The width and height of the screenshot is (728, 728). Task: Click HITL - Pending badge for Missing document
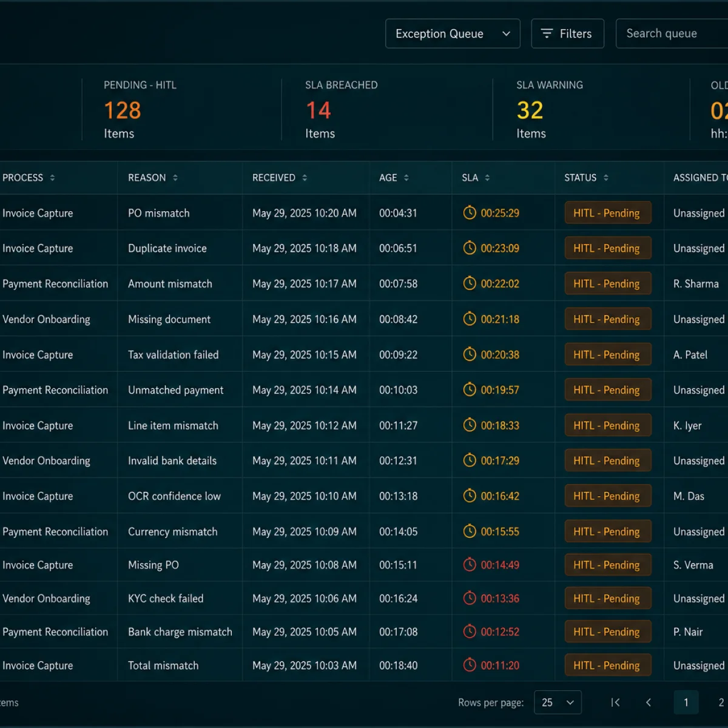pos(608,319)
